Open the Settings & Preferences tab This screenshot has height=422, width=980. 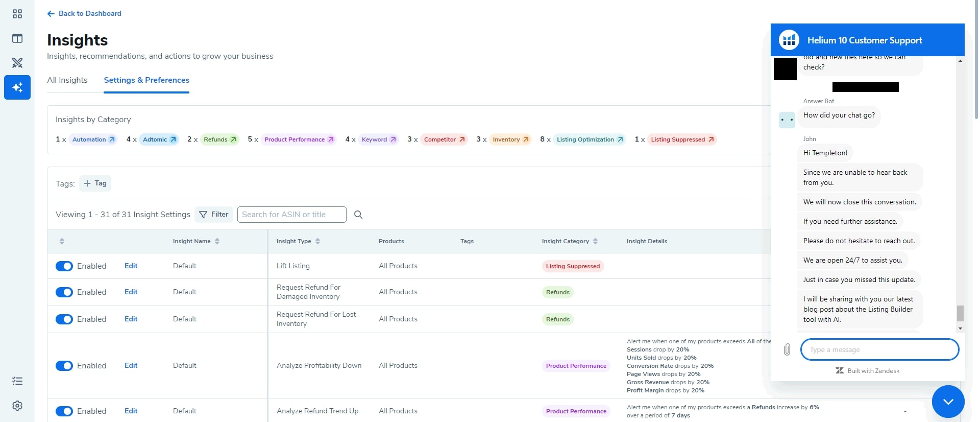point(146,80)
